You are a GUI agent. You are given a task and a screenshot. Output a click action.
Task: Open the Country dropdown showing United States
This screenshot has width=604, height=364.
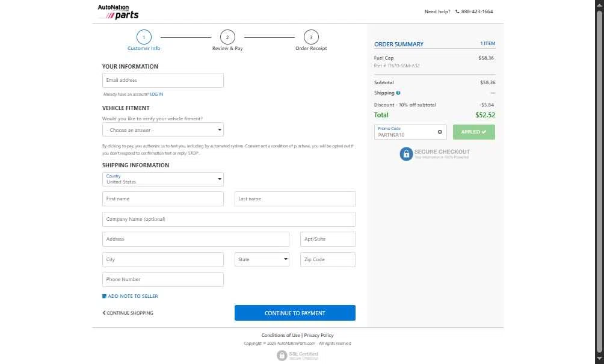(162, 179)
